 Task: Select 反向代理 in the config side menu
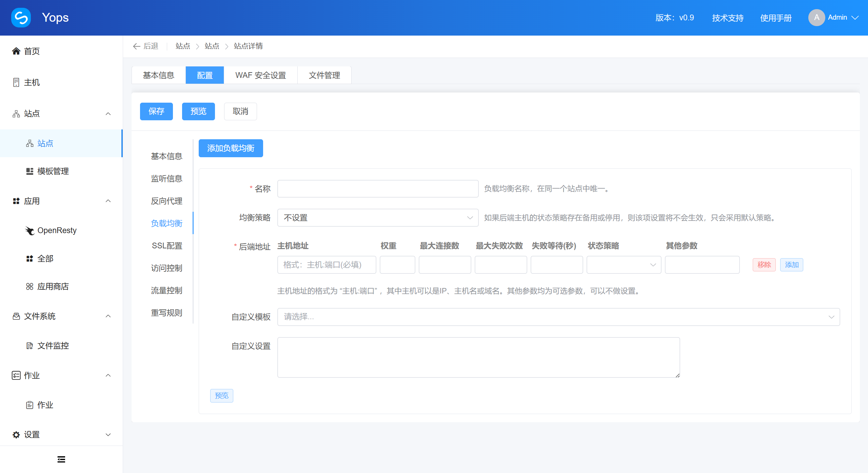click(166, 201)
